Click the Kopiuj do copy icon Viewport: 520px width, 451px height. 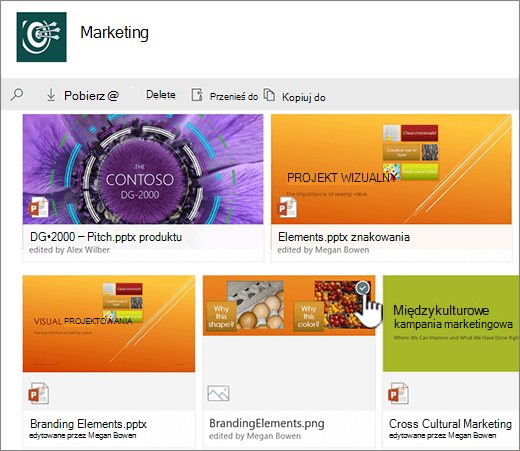pyautogui.click(x=269, y=94)
